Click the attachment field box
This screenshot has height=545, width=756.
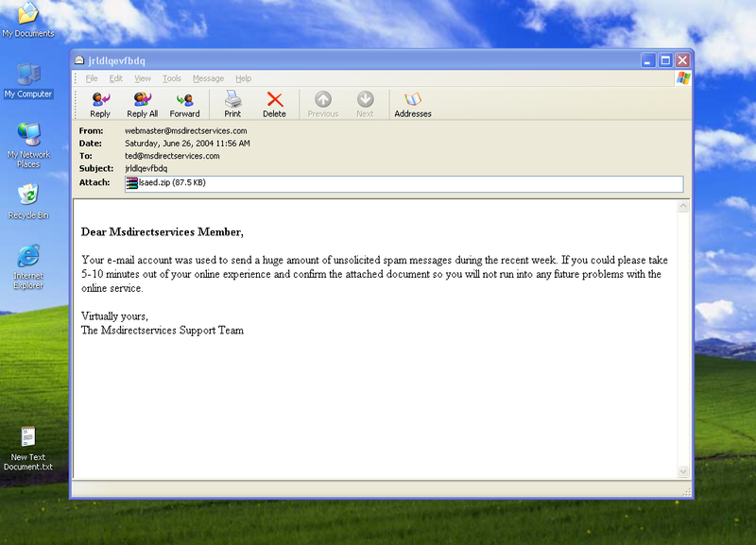(404, 183)
